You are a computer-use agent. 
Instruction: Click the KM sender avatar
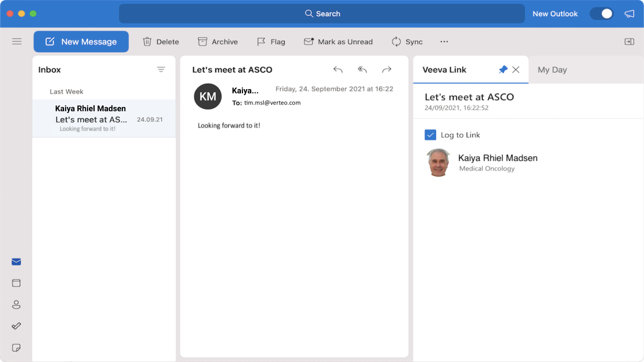click(208, 96)
